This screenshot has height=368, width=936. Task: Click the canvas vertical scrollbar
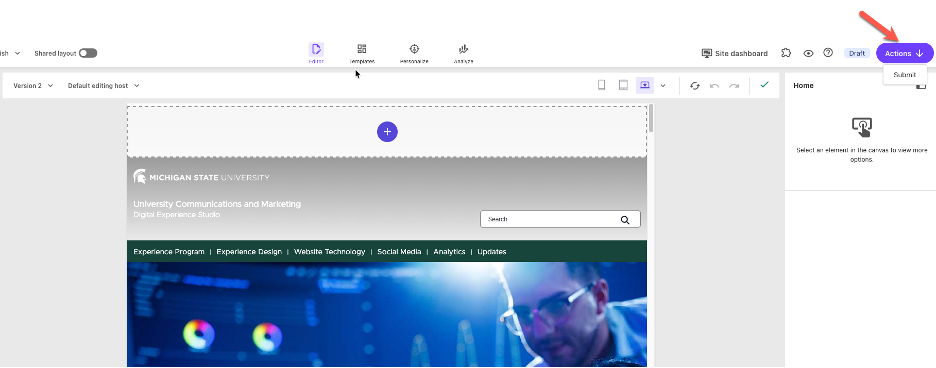652,118
